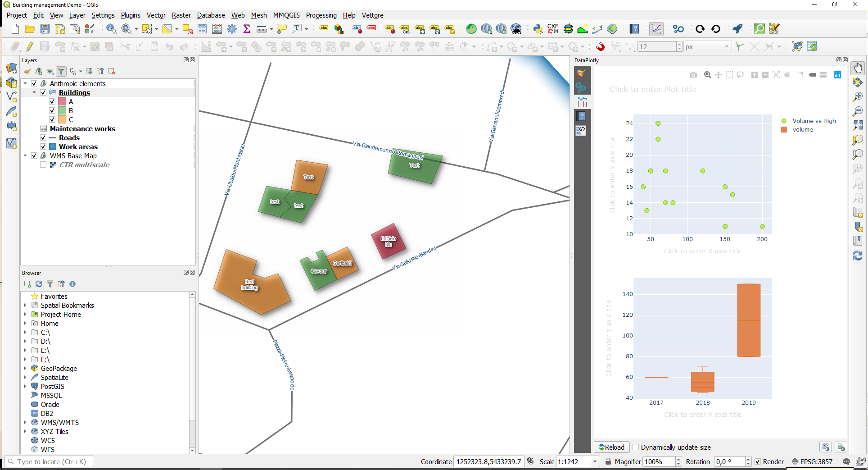Screen dimensions: 868x470
Task: Check Dynamically update size option
Action: (x=636, y=447)
